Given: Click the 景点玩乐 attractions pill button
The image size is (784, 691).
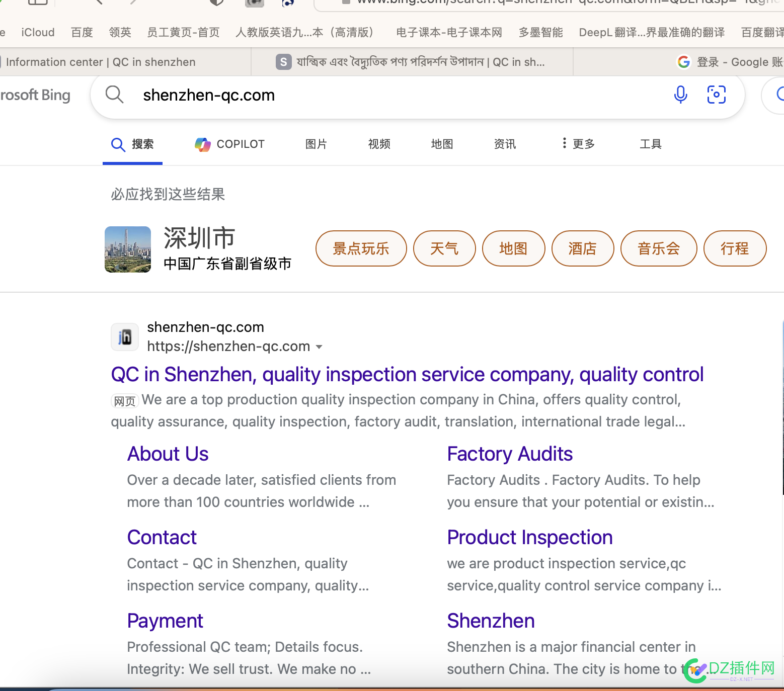Looking at the screenshot, I should pos(361,248).
